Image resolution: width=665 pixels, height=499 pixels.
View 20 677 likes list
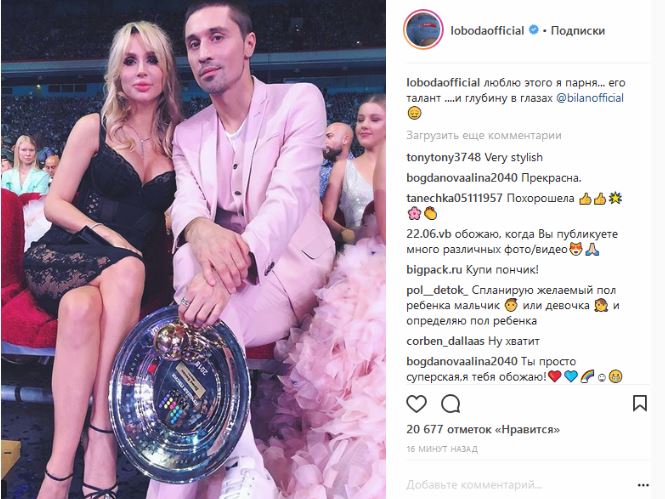[x=483, y=429]
